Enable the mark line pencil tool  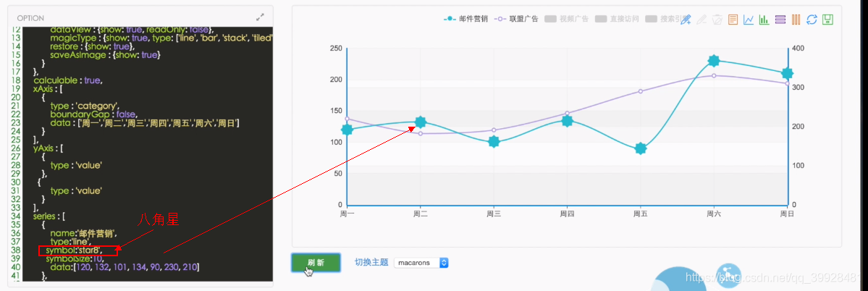[x=686, y=20]
